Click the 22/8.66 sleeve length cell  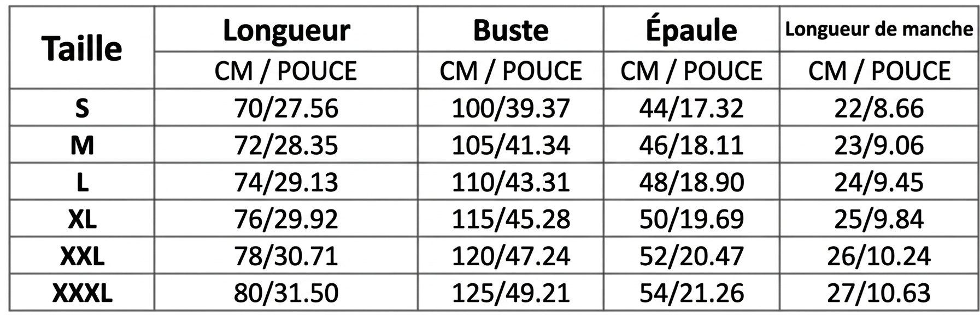tap(879, 108)
